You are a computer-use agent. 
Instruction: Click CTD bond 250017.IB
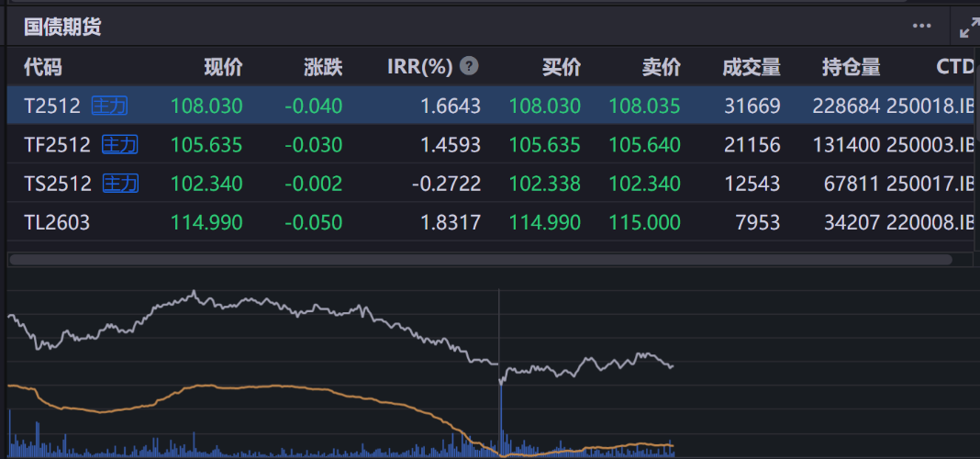click(x=930, y=184)
